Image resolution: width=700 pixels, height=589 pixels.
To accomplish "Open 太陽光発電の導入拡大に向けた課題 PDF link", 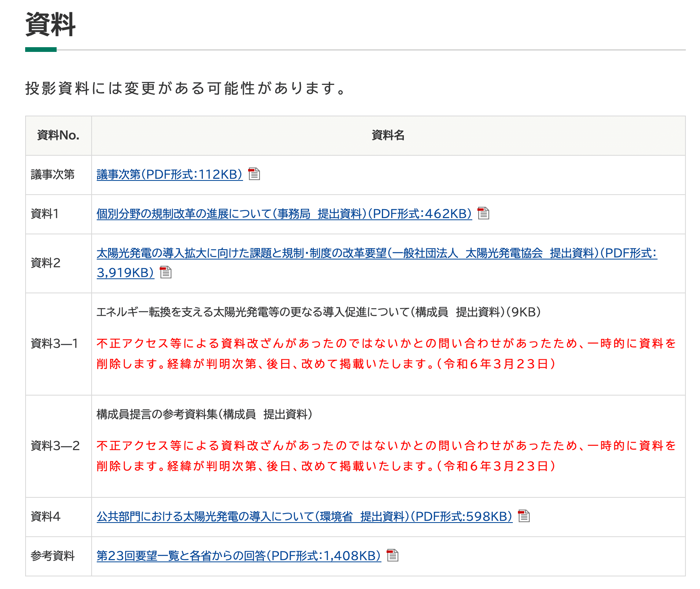I will pyautogui.click(x=377, y=263).
